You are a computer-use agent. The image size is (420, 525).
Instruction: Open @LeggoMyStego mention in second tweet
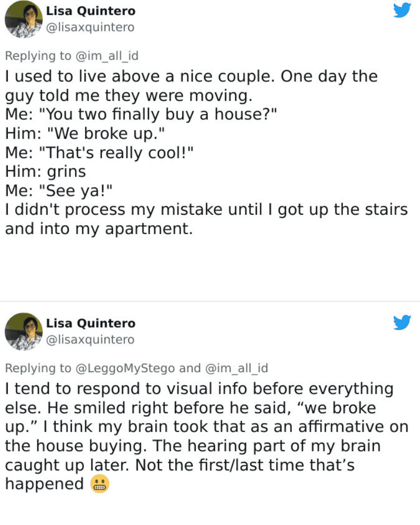125,369
